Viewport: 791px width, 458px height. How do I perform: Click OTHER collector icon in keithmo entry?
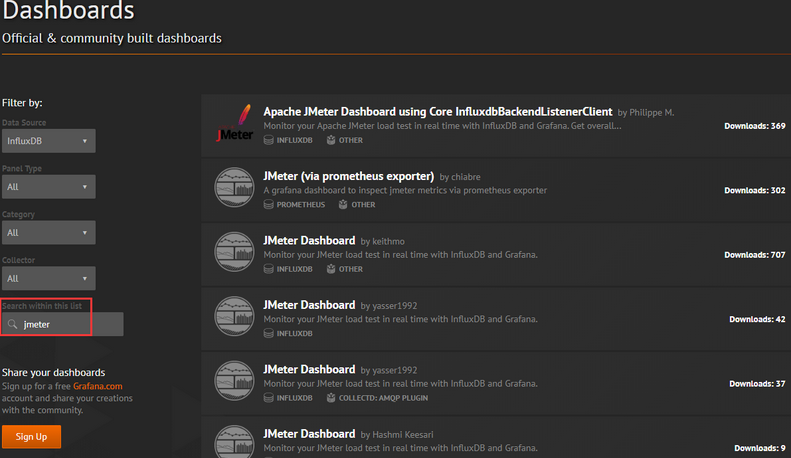click(331, 269)
